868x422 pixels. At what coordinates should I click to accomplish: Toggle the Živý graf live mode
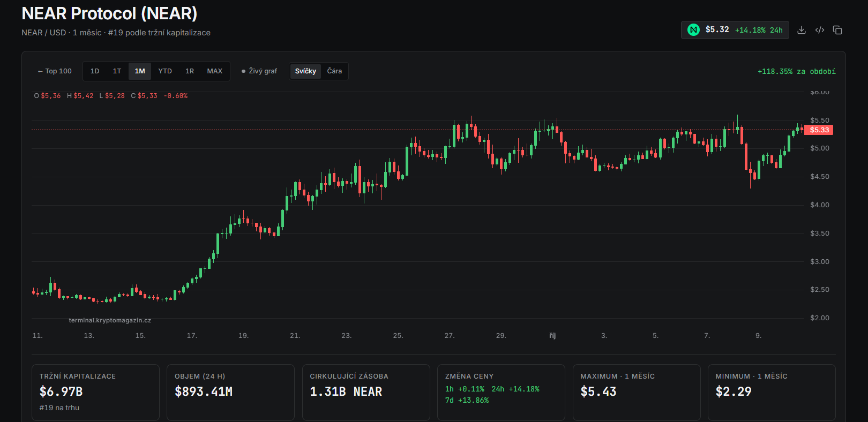pos(259,71)
